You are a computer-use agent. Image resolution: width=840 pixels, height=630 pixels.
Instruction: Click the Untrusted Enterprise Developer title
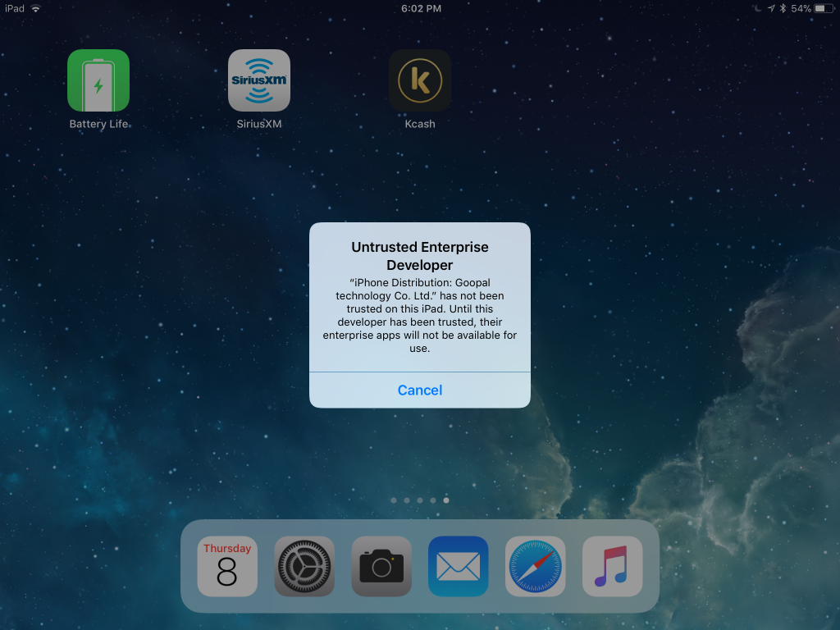pyautogui.click(x=420, y=256)
